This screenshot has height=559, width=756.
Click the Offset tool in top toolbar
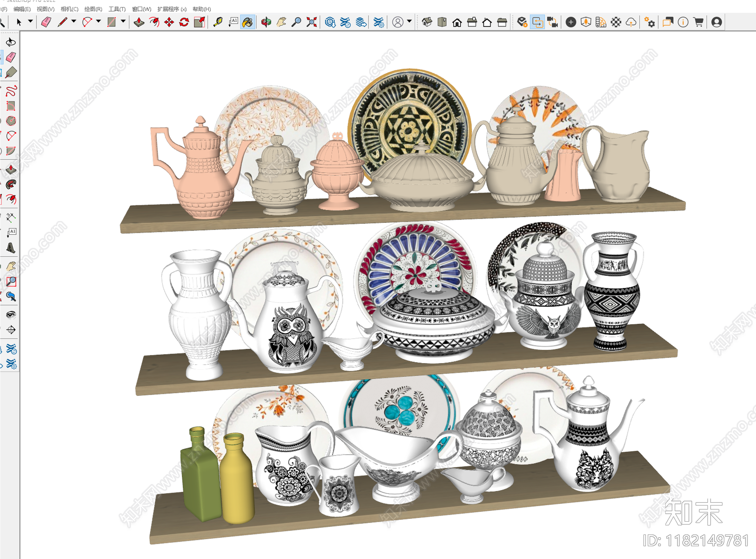click(x=154, y=22)
